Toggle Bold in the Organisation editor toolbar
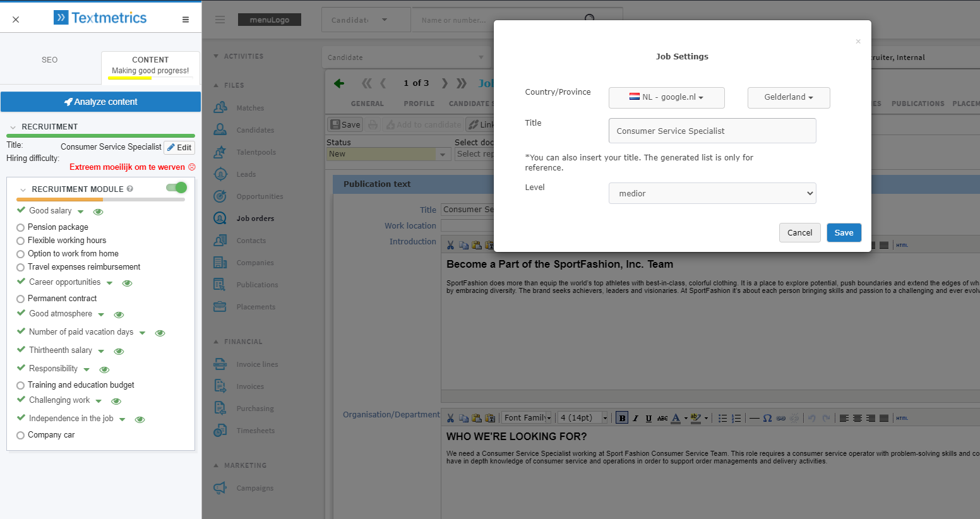Screen dimensions: 980x519 (x=622, y=418)
